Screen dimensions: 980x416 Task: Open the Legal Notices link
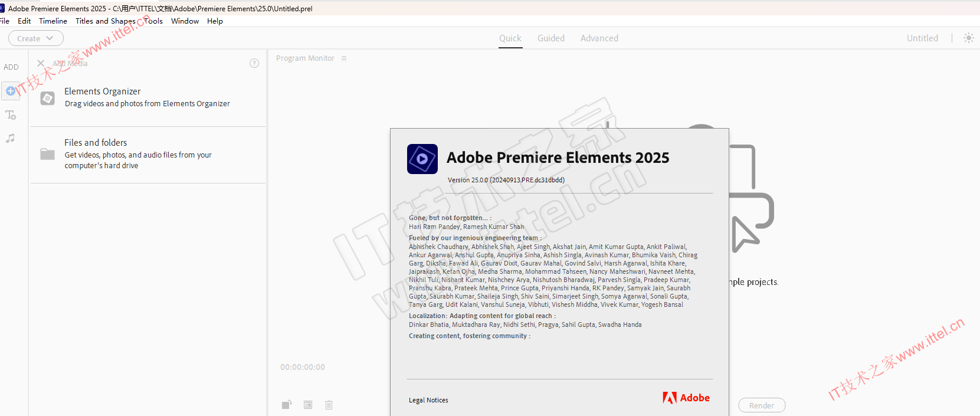point(428,400)
